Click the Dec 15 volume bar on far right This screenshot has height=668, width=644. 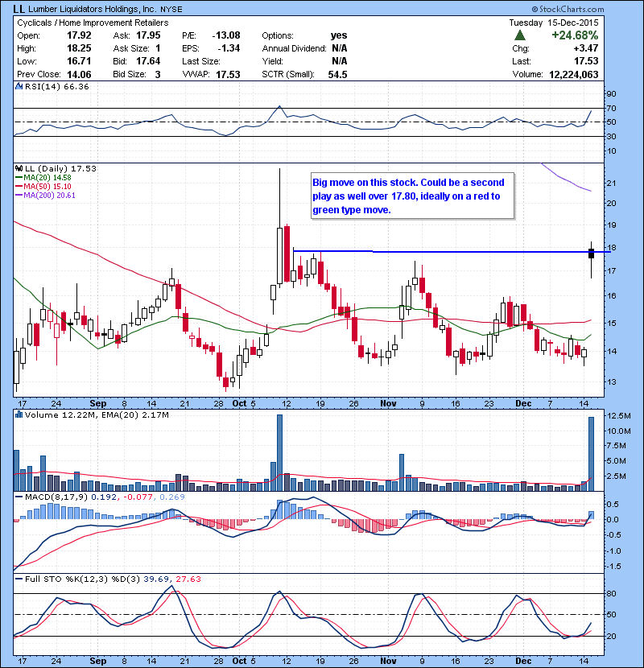point(591,454)
